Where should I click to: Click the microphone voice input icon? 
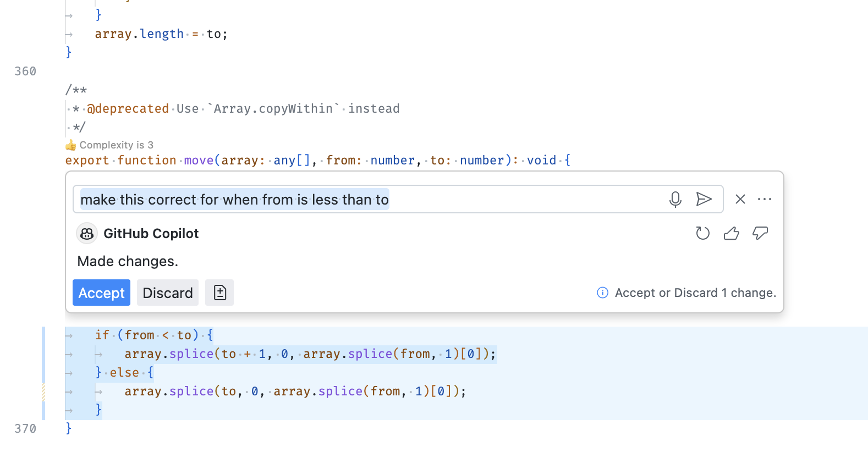[675, 199]
